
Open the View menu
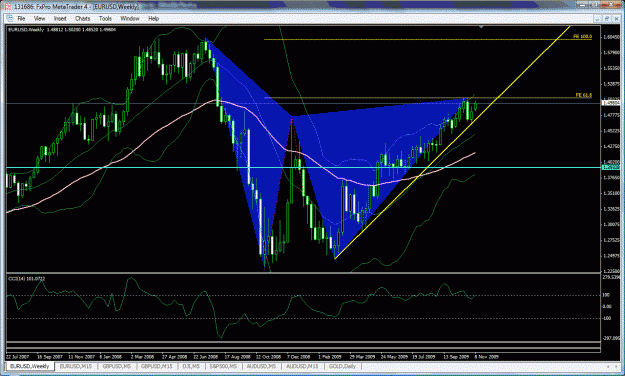click(39, 18)
